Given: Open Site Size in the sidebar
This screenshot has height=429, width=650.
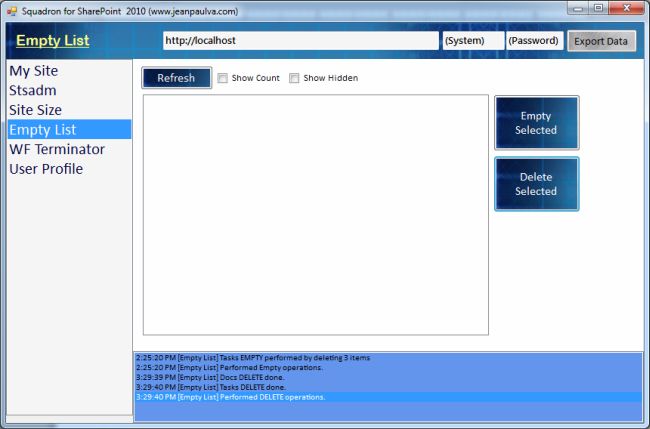Looking at the screenshot, I should 69,110.
